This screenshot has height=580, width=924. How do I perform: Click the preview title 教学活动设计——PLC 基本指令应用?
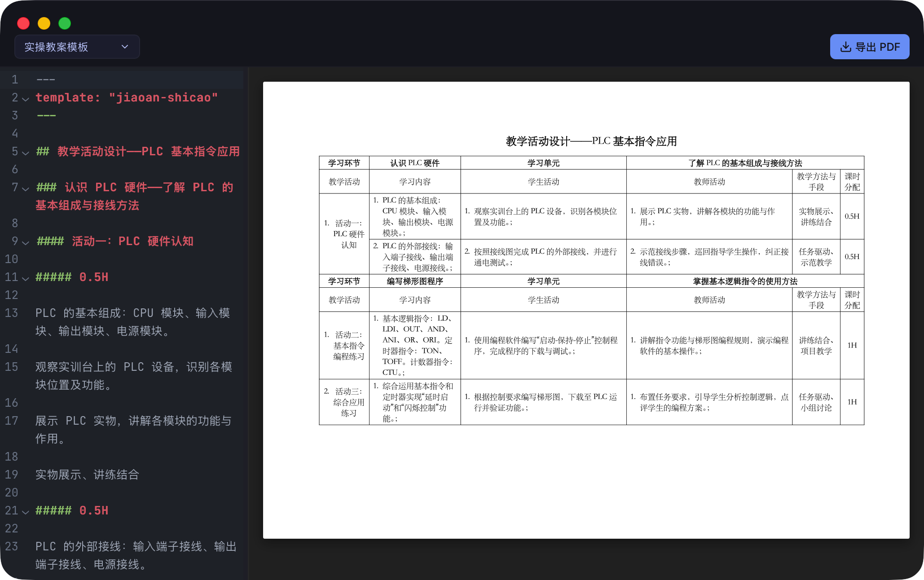pos(592,141)
